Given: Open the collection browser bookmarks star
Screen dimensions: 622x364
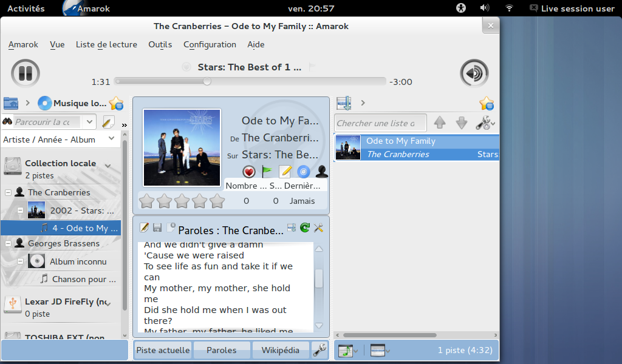Looking at the screenshot, I should point(116,103).
